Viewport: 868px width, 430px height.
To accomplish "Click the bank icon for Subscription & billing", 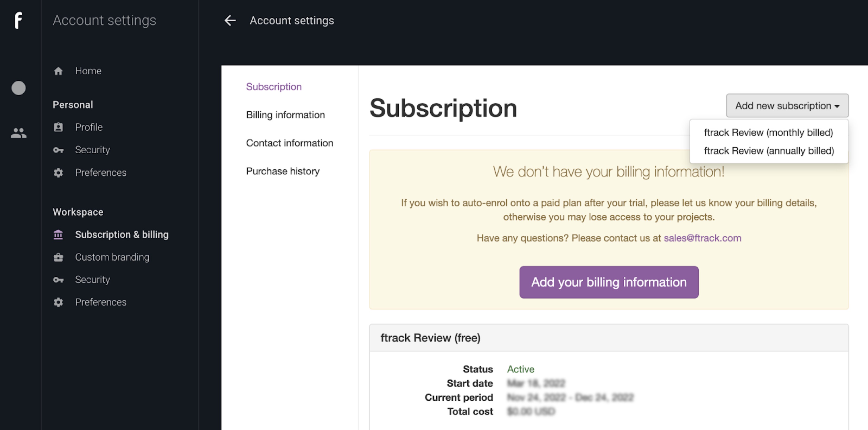I will [x=58, y=234].
